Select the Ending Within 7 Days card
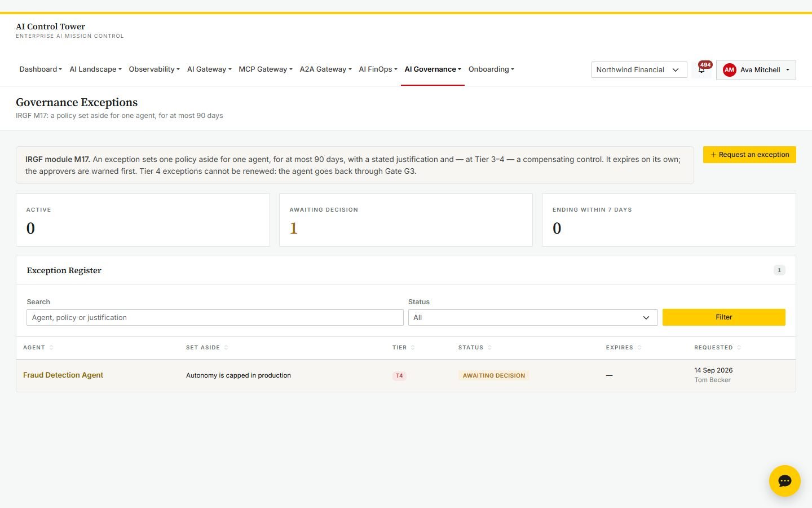812x508 pixels. pyautogui.click(x=669, y=220)
